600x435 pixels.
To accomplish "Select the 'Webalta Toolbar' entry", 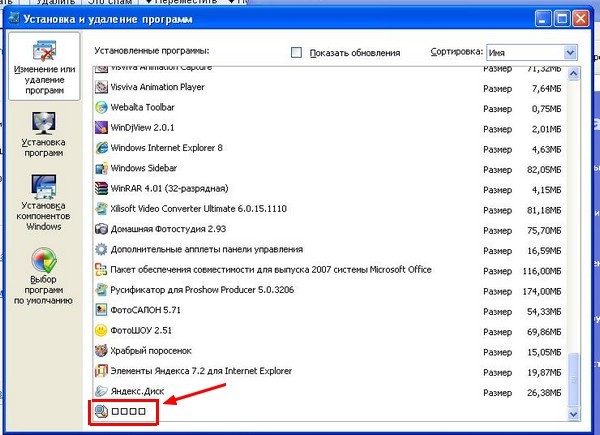I will 142,108.
